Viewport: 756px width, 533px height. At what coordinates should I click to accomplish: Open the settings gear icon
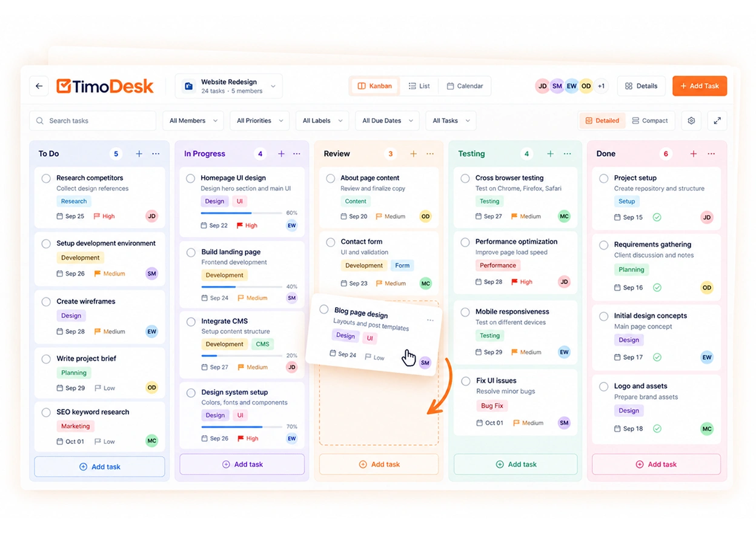coord(691,121)
